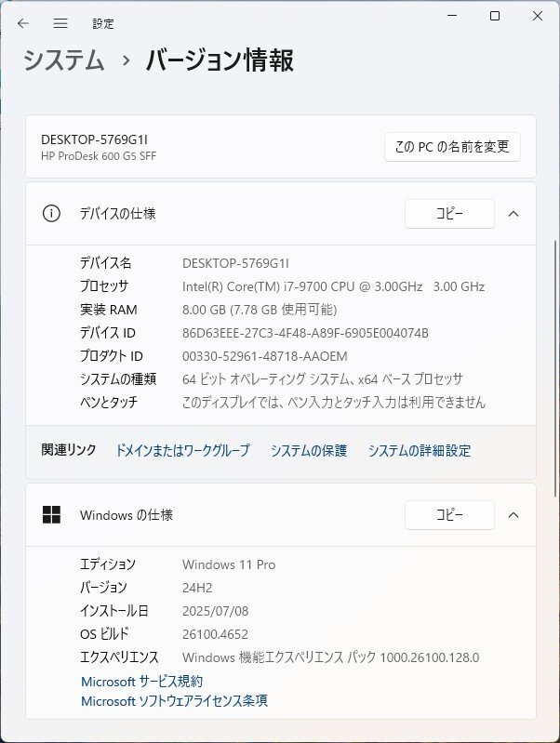This screenshot has height=743, width=560.
Task: Close the Settings window
Action: click(x=538, y=16)
